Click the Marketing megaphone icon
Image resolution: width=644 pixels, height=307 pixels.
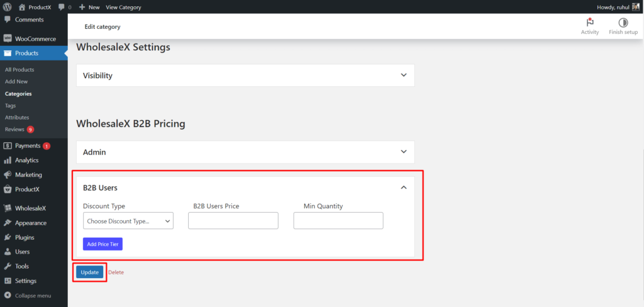click(x=8, y=175)
